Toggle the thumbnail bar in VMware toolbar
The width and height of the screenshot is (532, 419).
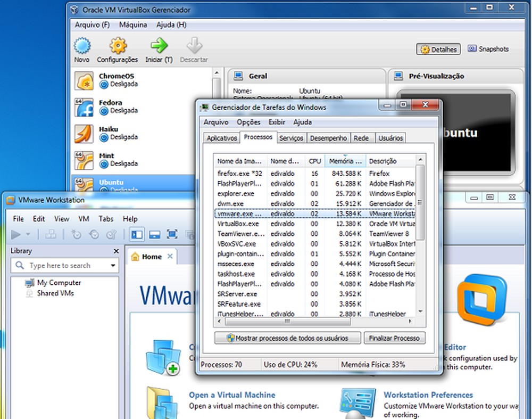154,234
